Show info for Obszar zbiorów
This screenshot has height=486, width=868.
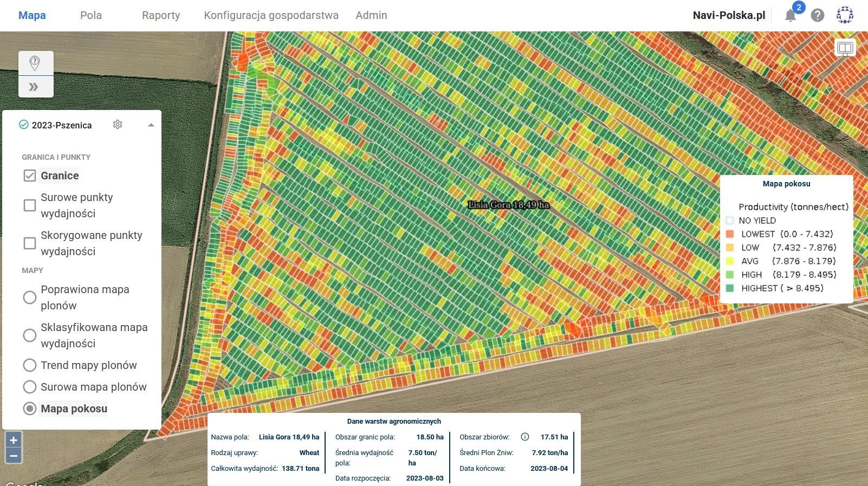coord(524,437)
